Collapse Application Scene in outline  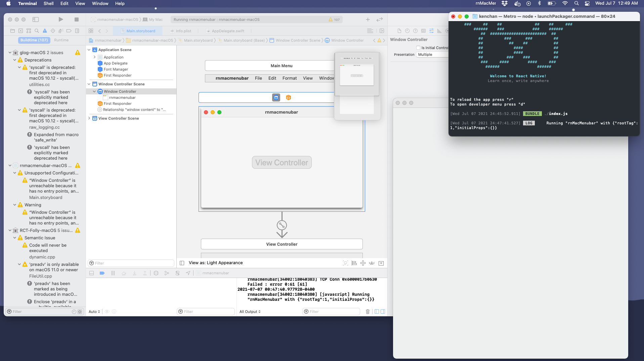pos(89,50)
